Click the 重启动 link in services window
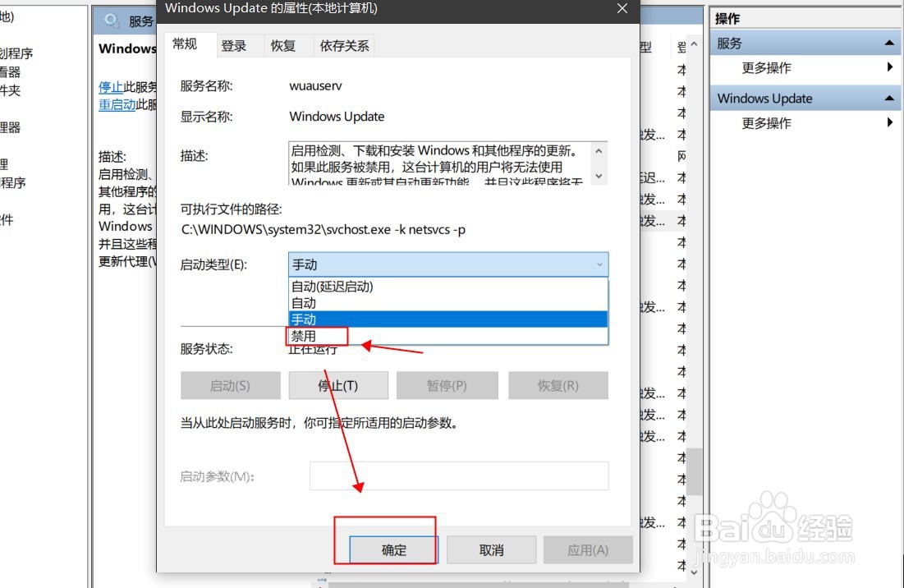This screenshot has width=904, height=588. (x=117, y=104)
